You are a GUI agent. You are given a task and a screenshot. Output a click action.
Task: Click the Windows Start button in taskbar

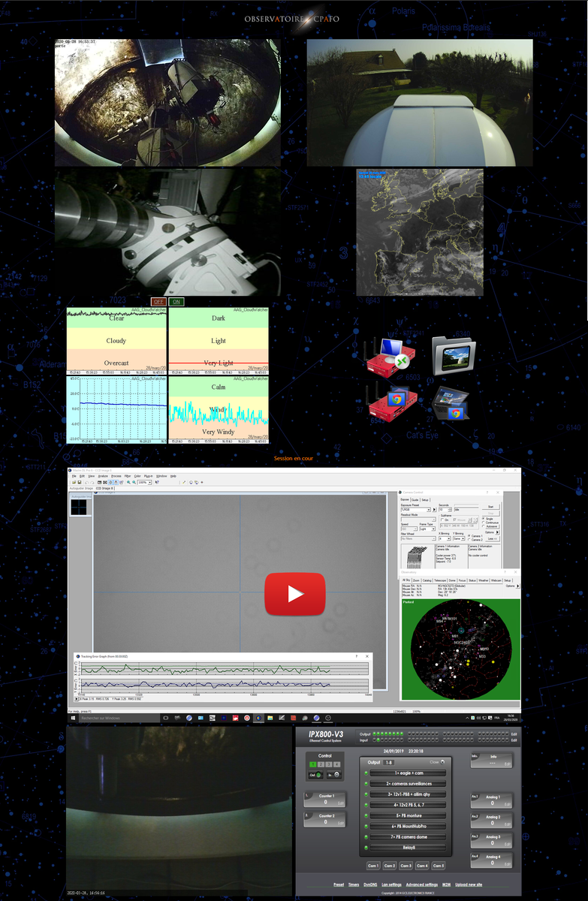(73, 718)
